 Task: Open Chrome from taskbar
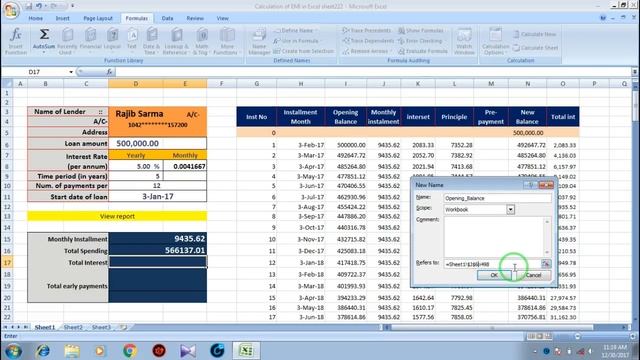click(130, 351)
